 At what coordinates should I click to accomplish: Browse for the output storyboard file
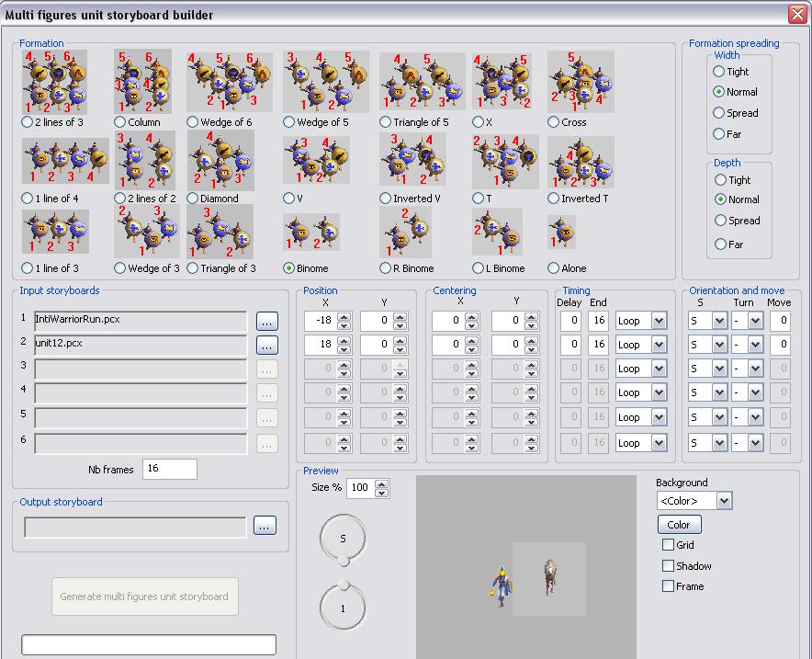tap(265, 526)
